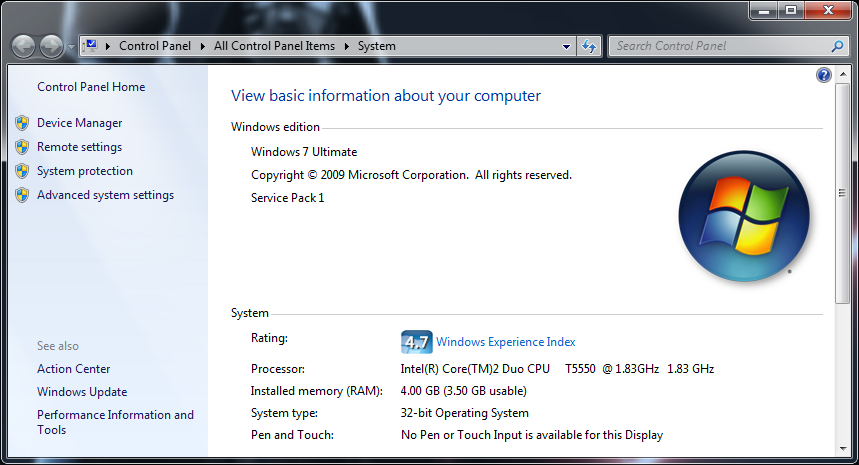Open Advanced system settings

(x=105, y=195)
